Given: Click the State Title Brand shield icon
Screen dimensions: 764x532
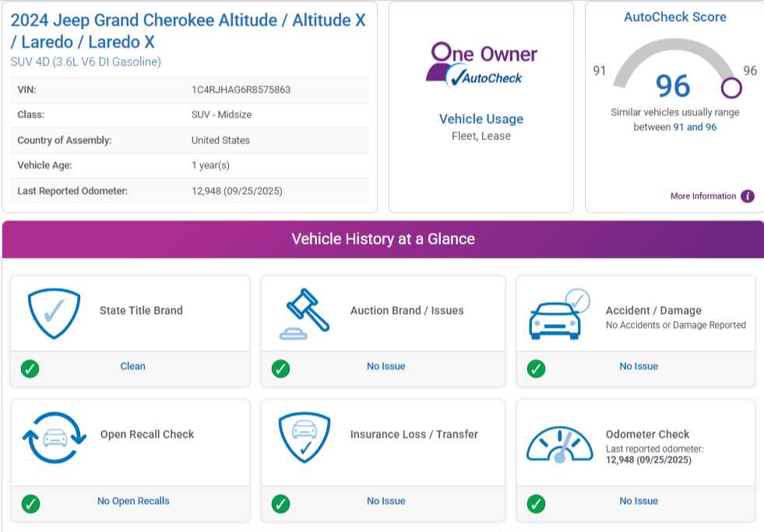Looking at the screenshot, I should (x=54, y=312).
